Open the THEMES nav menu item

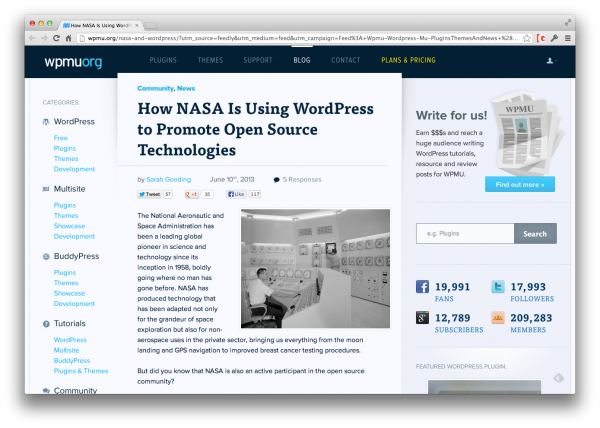(x=210, y=60)
